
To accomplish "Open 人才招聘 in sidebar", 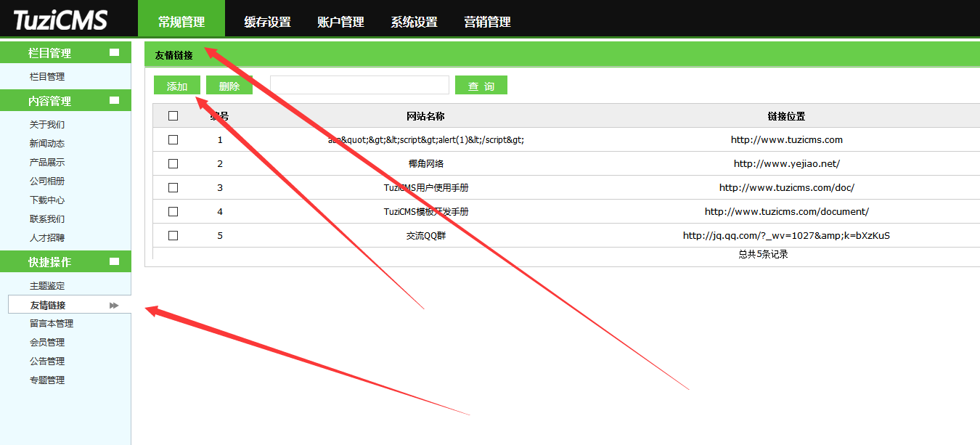I will pyautogui.click(x=47, y=237).
